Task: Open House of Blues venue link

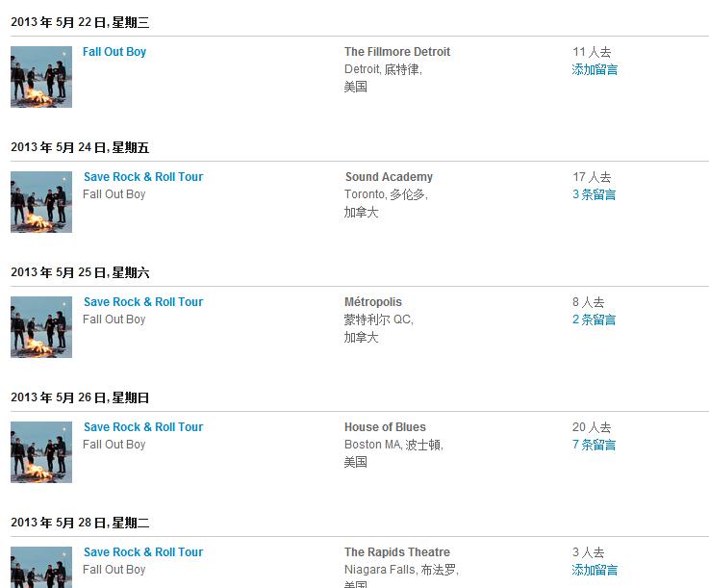Action: pyautogui.click(x=385, y=427)
